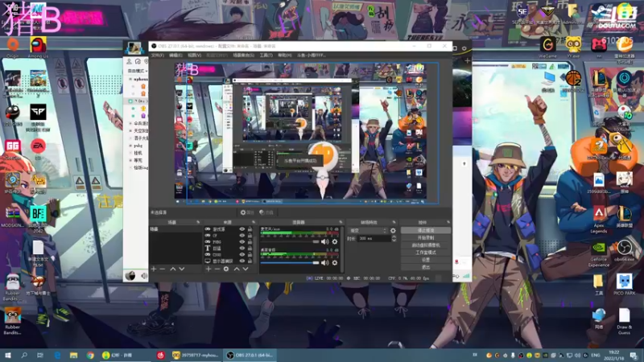Move the selected source down
This screenshot has width=644, height=362.
(x=246, y=269)
